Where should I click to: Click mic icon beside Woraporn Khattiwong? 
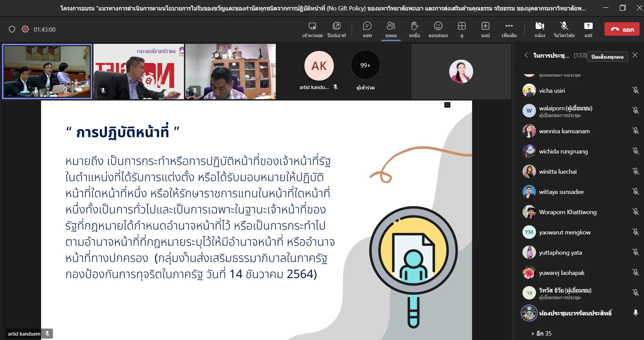636,212
